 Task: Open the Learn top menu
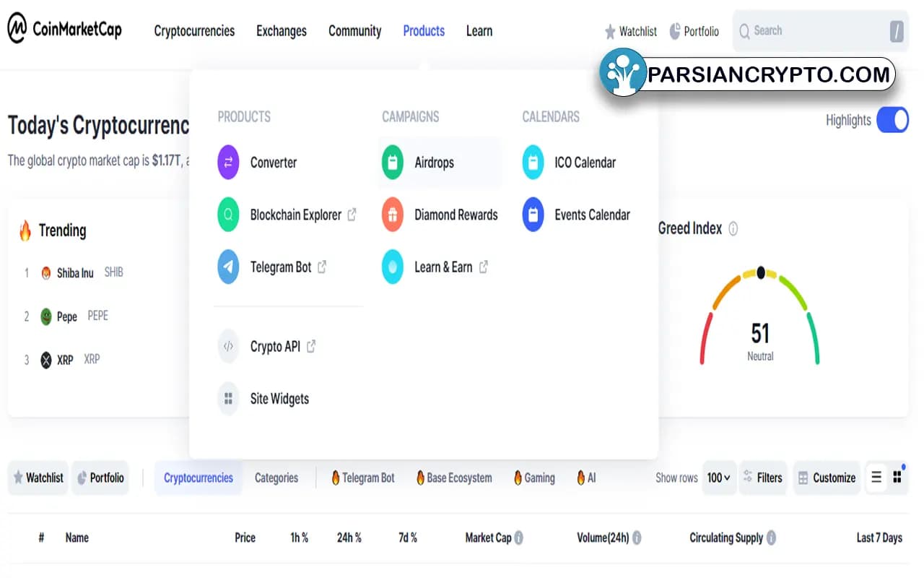click(x=479, y=30)
